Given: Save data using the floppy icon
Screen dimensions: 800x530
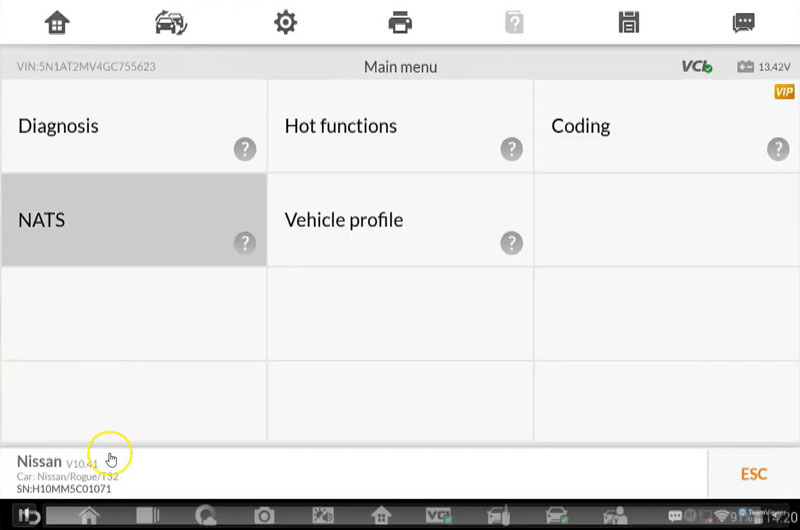Looking at the screenshot, I should pyautogui.click(x=629, y=22).
